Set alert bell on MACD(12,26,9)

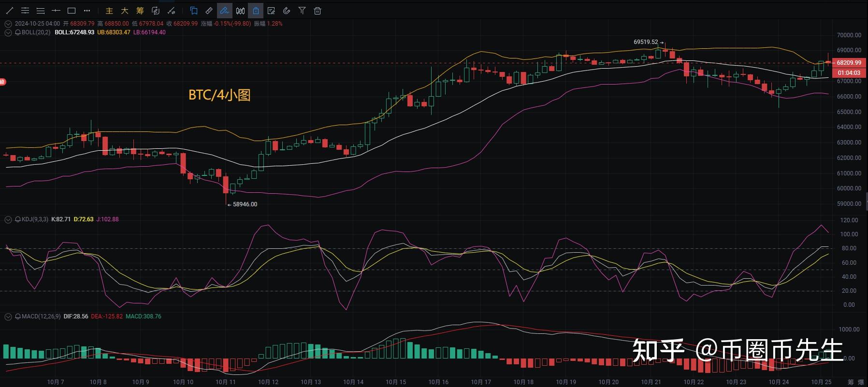click(x=18, y=316)
